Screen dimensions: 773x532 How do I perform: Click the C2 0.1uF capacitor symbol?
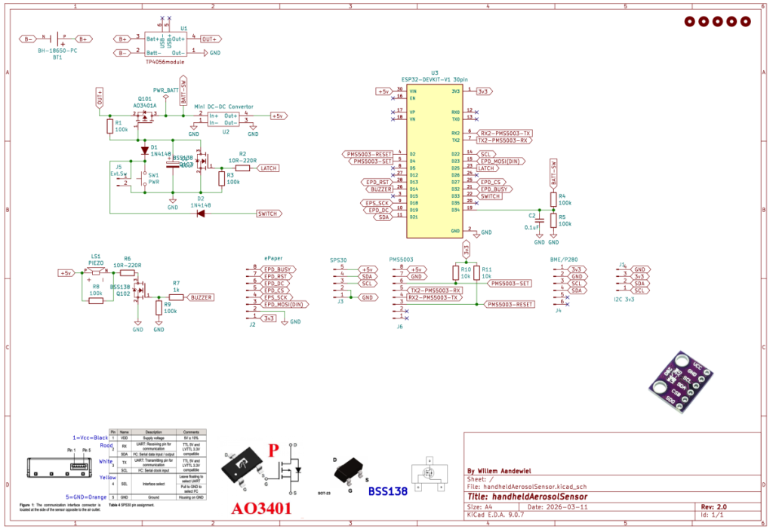(x=539, y=217)
